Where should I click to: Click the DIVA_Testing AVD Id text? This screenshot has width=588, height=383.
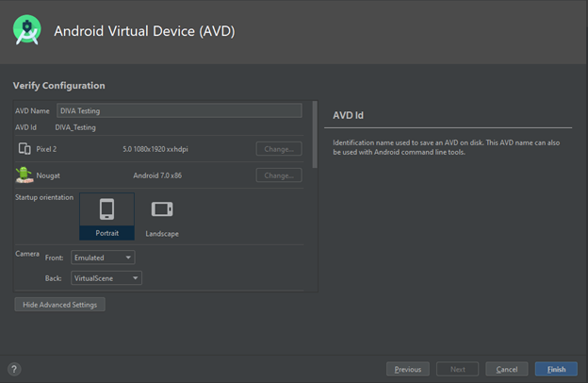[75, 127]
